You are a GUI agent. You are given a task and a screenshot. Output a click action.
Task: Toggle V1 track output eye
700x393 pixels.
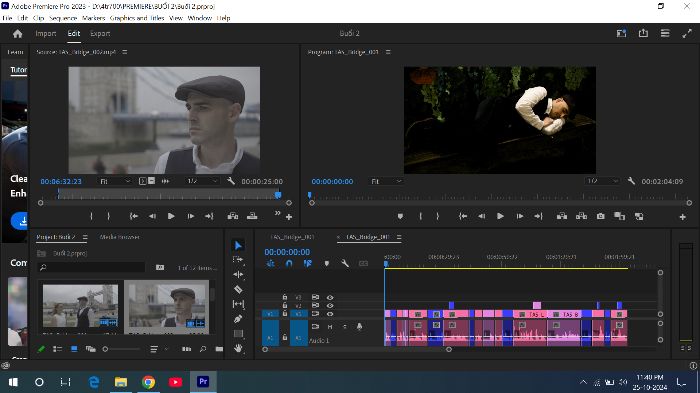pos(330,314)
